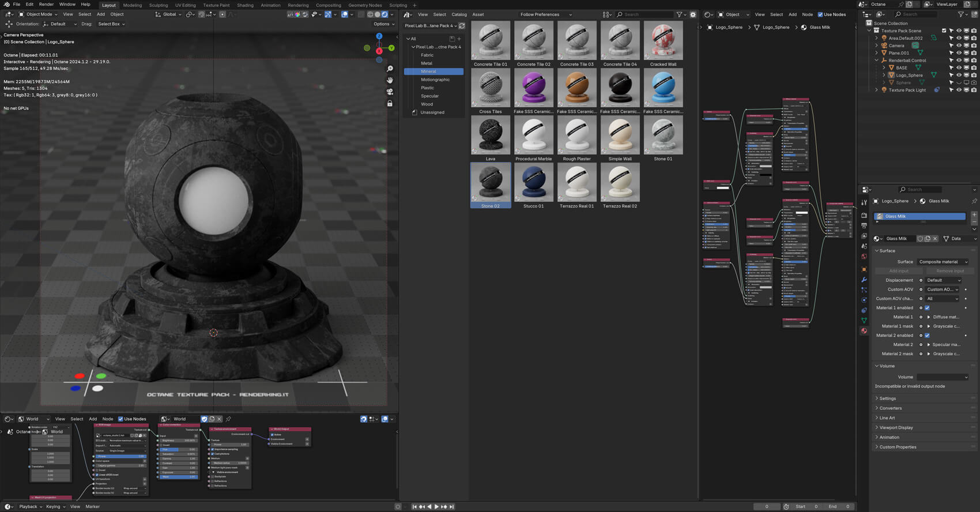Viewport: 980px width, 512px height.
Task: Toggle Use Nodes checkbox in shader editor
Action: 820,14
